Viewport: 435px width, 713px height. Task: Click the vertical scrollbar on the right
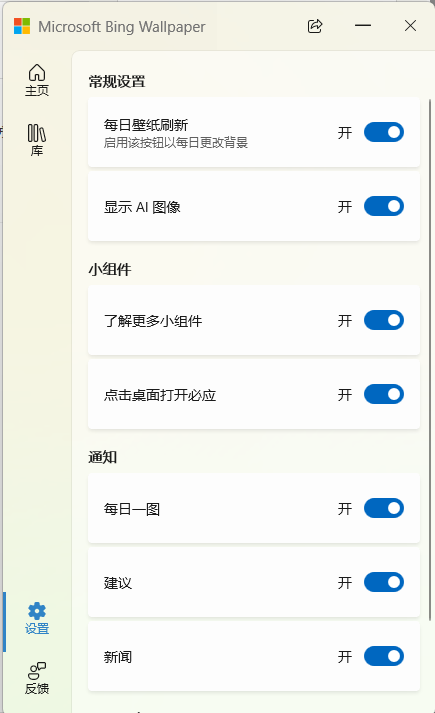click(x=430, y=359)
